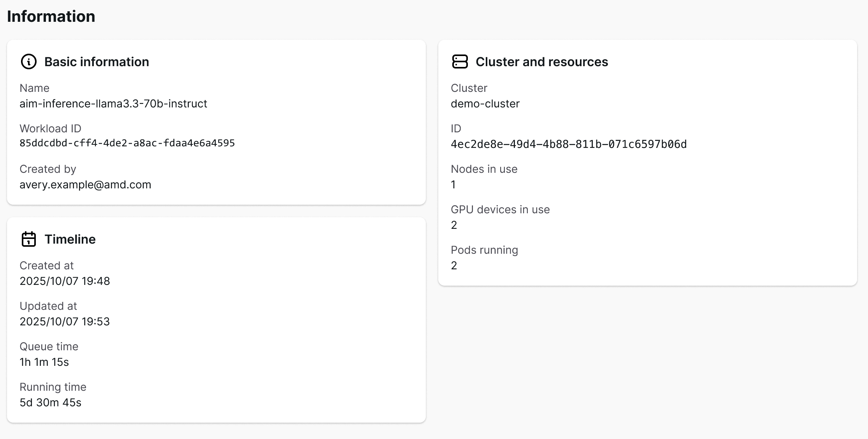Select workload name aim-inference-llama3.3-70b-instruct
The height and width of the screenshot is (439, 868).
tap(113, 104)
